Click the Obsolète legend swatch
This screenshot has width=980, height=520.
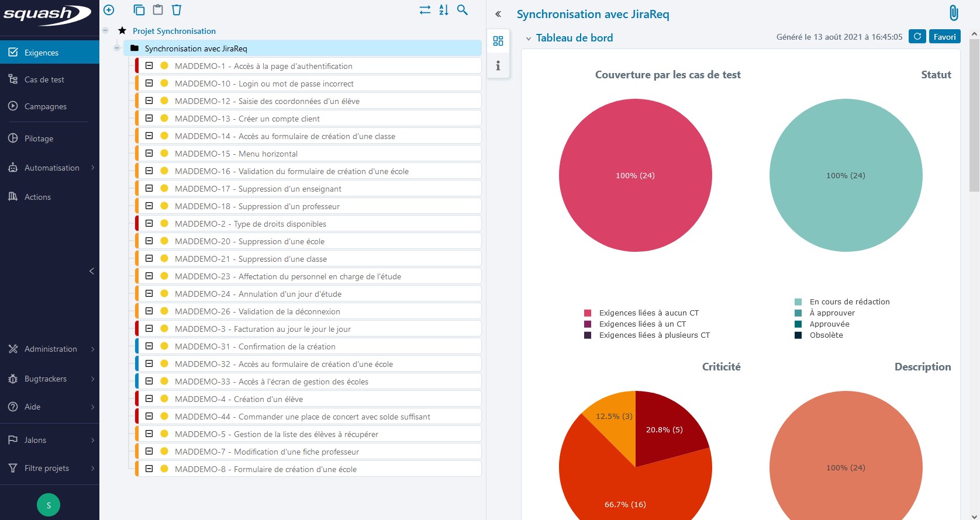pyautogui.click(x=798, y=335)
